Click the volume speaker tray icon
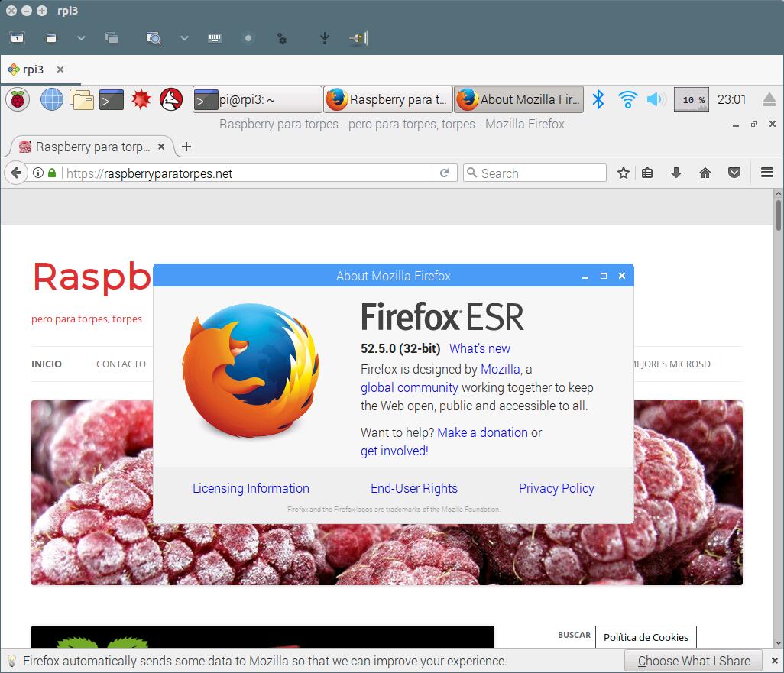 [656, 99]
